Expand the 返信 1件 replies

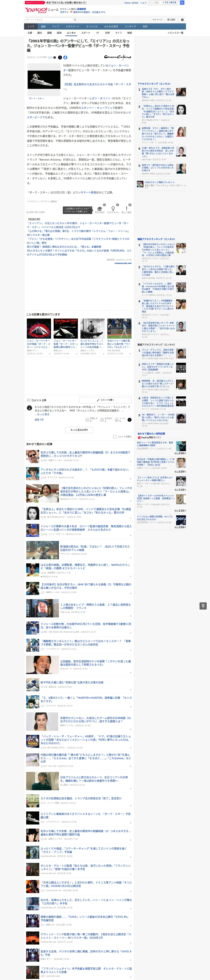pos(39,420)
